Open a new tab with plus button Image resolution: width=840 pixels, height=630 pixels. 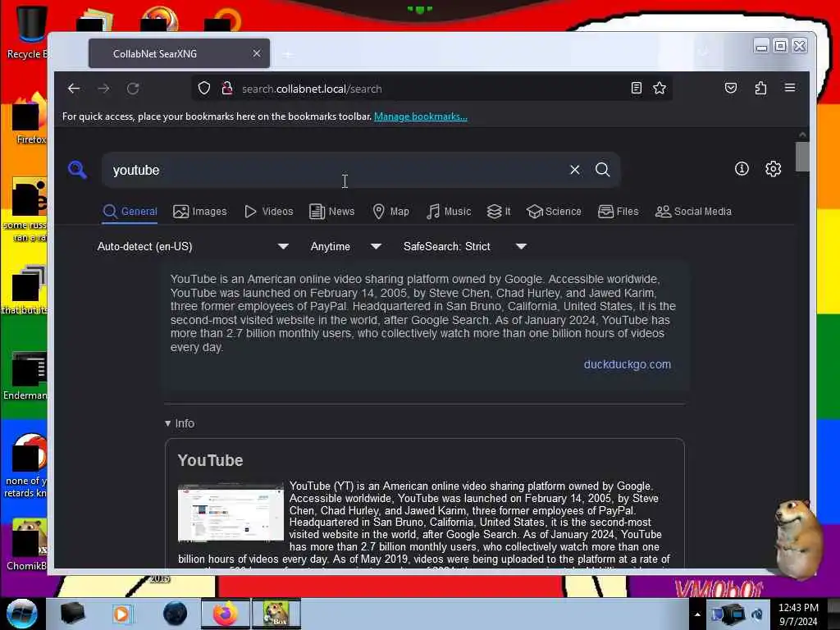coord(288,54)
